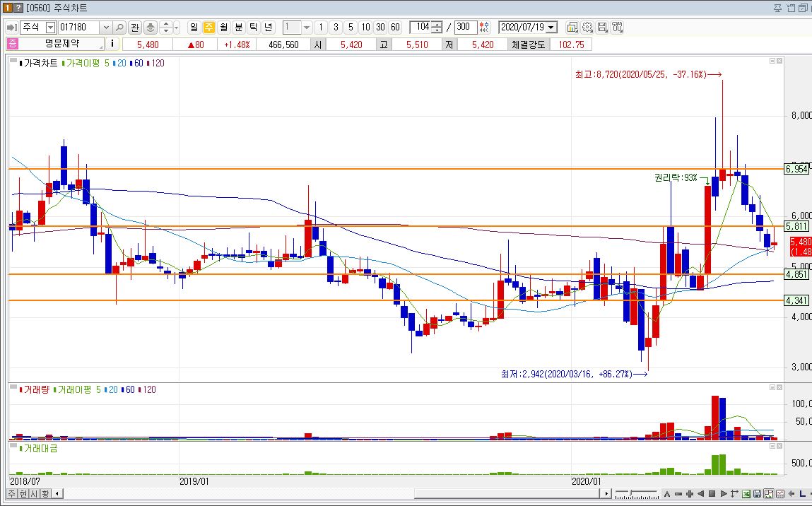812x506 pixels.
Task: Open the chart layout icon in toolbar
Action: coord(572,28)
